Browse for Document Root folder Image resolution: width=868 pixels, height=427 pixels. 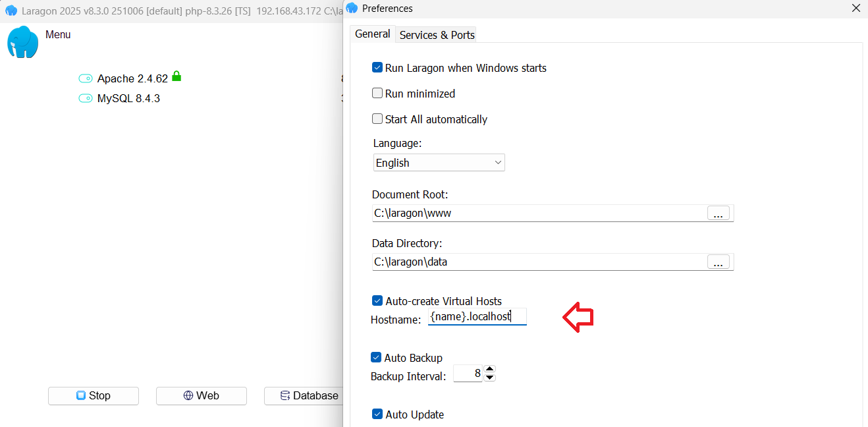click(x=719, y=213)
